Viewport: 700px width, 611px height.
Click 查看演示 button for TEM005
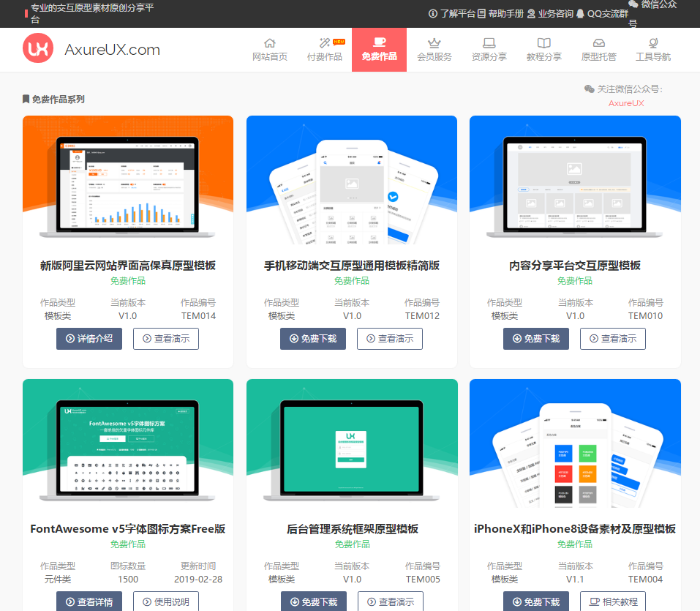391,601
